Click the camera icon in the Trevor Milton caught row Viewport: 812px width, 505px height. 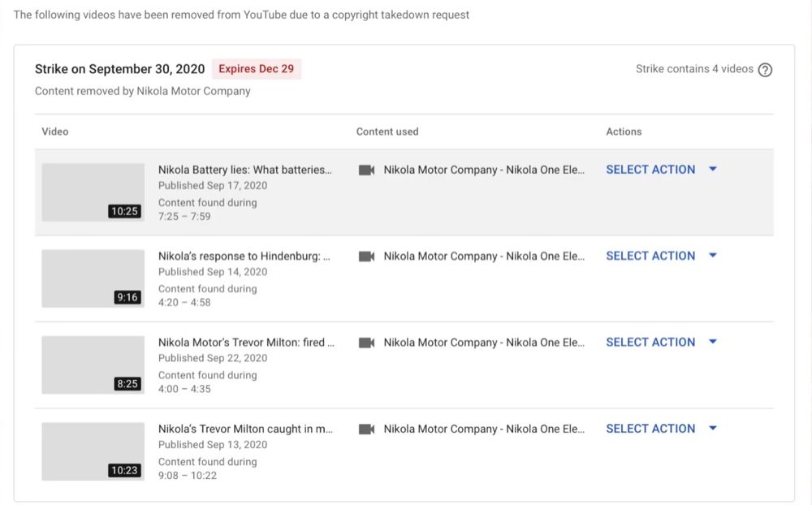pos(367,429)
